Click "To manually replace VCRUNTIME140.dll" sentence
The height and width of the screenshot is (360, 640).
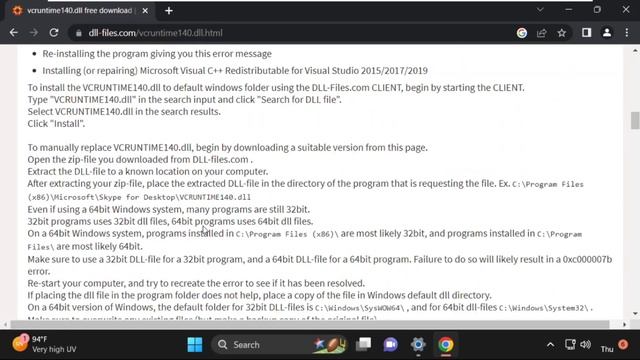227,147
